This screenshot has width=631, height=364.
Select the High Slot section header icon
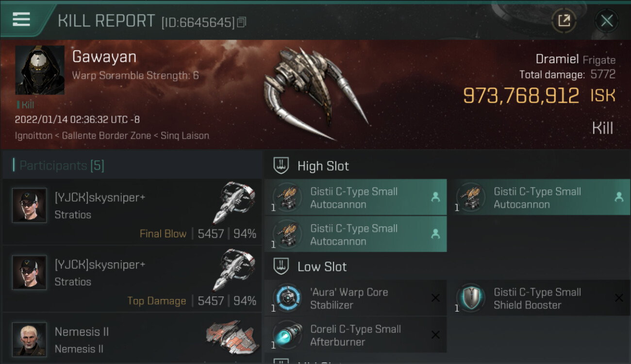tap(282, 166)
